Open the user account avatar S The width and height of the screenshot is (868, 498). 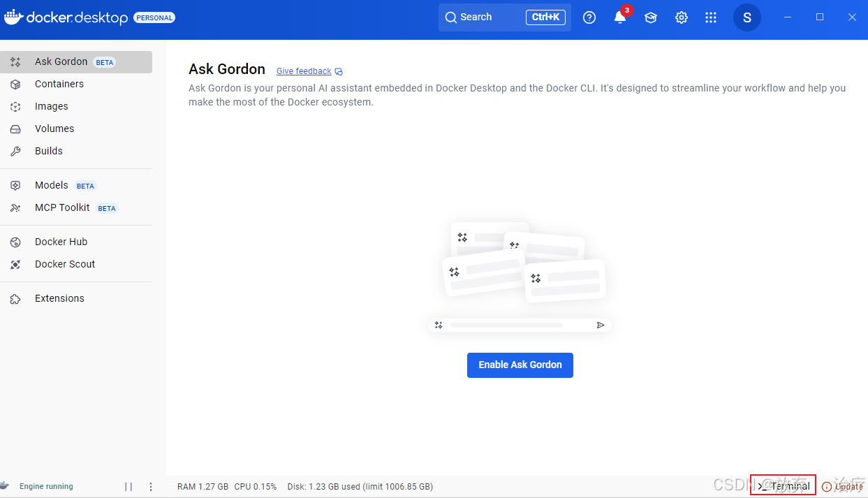pyautogui.click(x=747, y=17)
